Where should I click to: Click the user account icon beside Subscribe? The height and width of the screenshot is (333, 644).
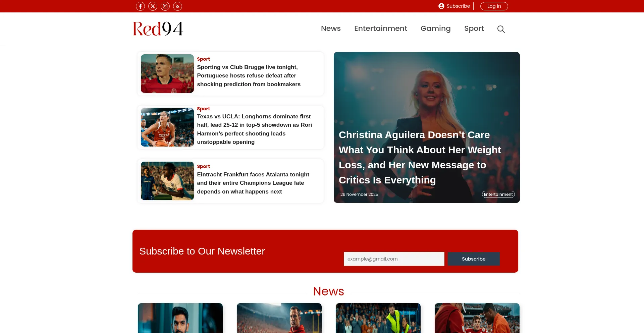point(441,6)
